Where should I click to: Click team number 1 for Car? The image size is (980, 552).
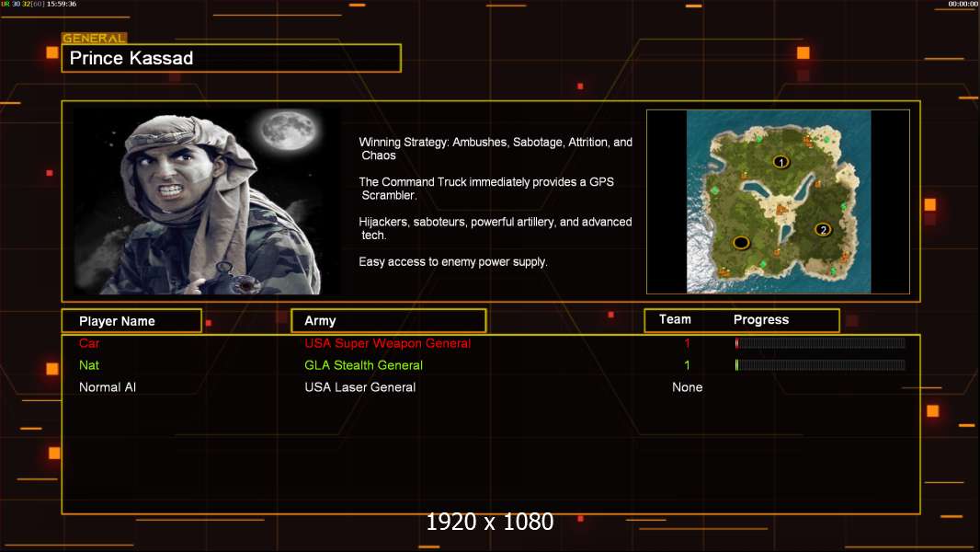(687, 343)
